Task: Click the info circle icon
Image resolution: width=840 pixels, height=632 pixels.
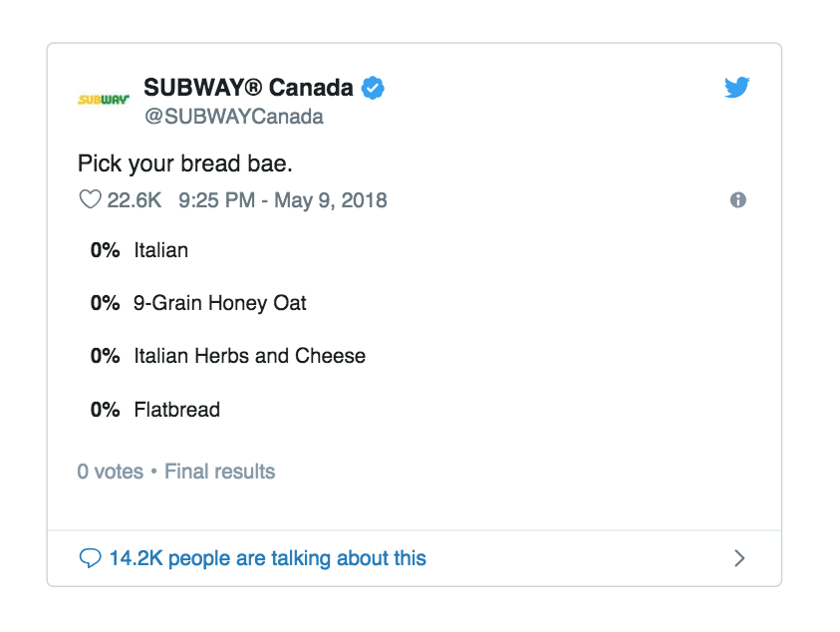Action: click(738, 200)
